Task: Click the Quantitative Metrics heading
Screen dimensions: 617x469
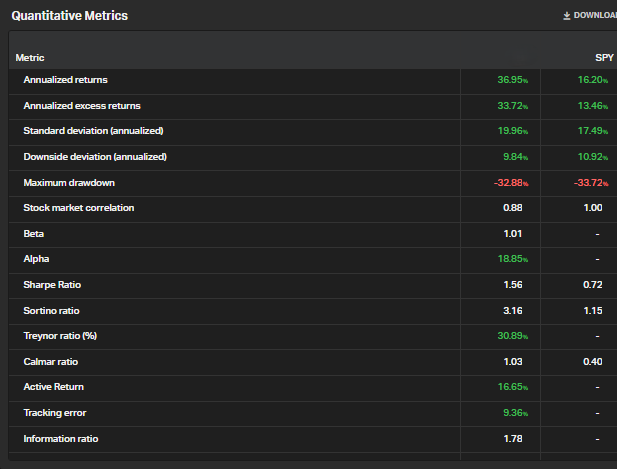Action: [x=70, y=16]
